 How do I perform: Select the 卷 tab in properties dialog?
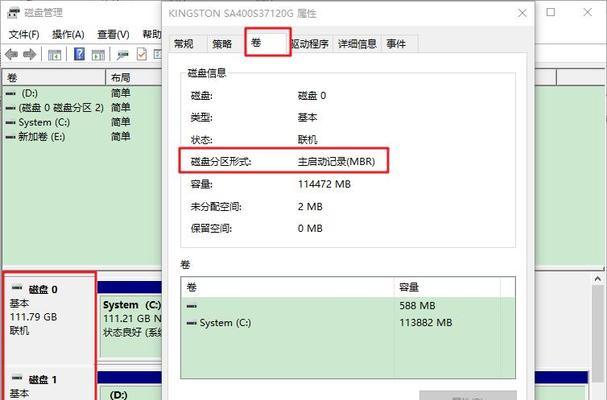267,42
